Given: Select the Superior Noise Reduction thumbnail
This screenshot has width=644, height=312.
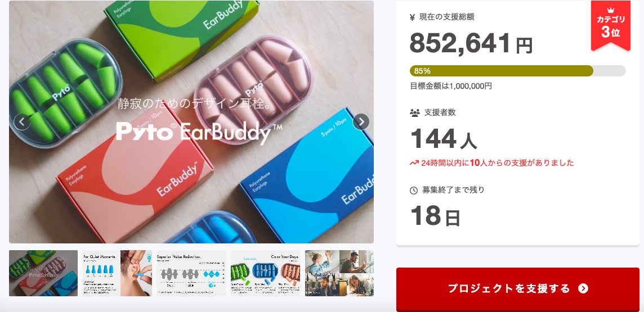Looking at the screenshot, I should [x=191, y=273].
